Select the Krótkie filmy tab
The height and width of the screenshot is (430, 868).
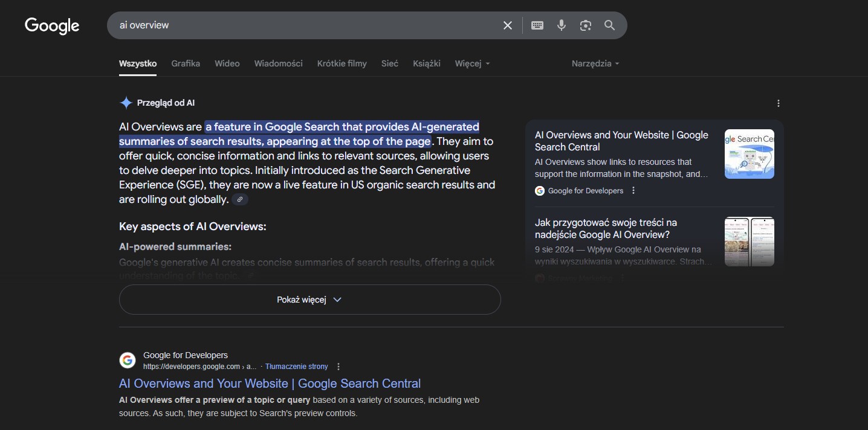[x=342, y=63]
